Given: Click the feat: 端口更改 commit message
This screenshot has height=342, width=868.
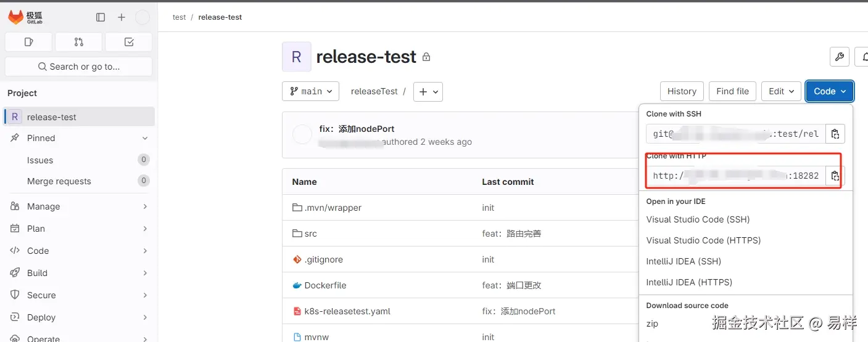Looking at the screenshot, I should (x=511, y=285).
